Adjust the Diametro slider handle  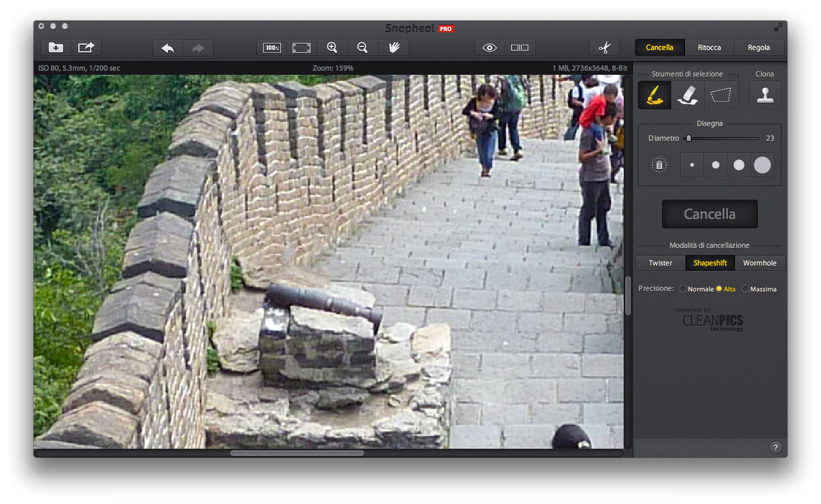point(688,138)
